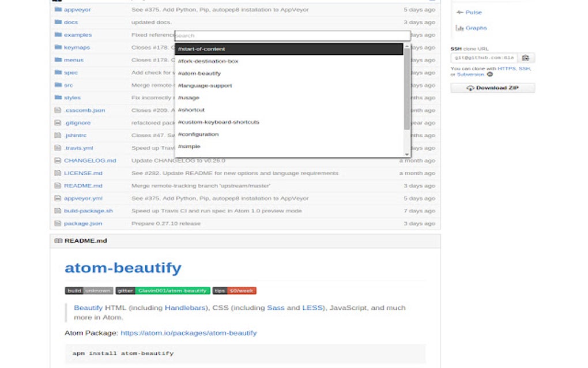This screenshot has height=368, width=588.
Task: Copy SSH clone URL with clipboard icon
Action: [x=526, y=58]
